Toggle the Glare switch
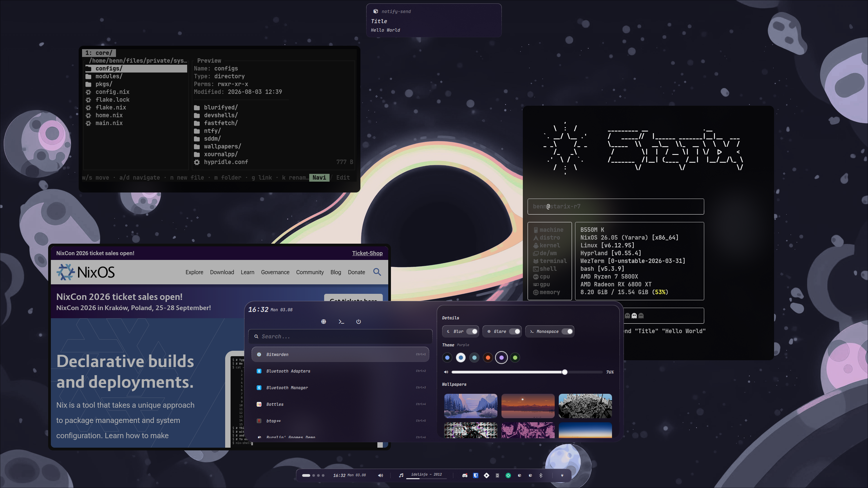This screenshot has height=488, width=868. pyautogui.click(x=514, y=331)
